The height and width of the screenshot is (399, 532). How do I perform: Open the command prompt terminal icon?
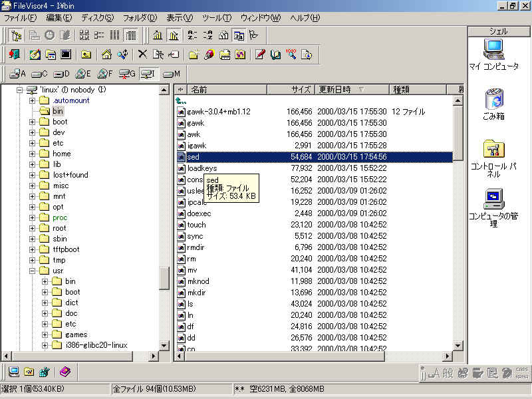66,55
